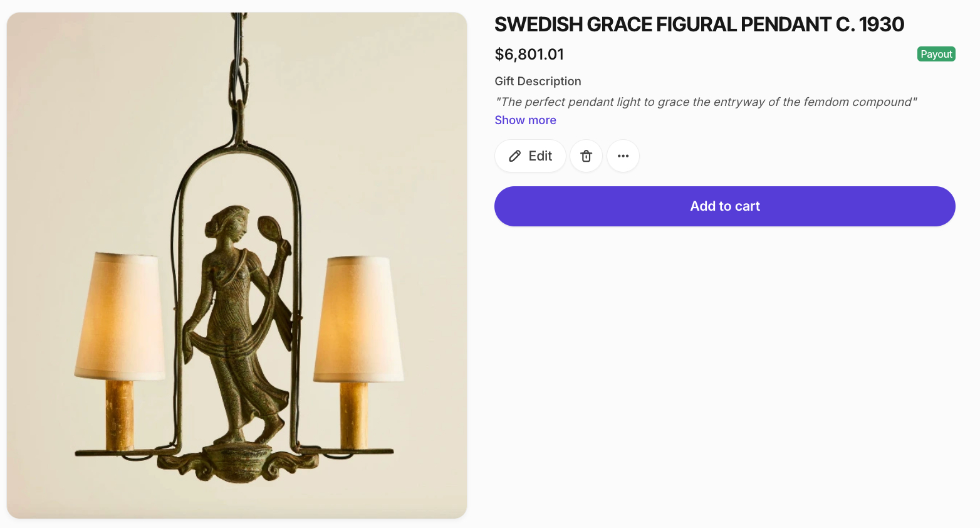The height and width of the screenshot is (528, 980).
Task: Click the Swedish Grace Figural Pendant title
Action: click(699, 24)
